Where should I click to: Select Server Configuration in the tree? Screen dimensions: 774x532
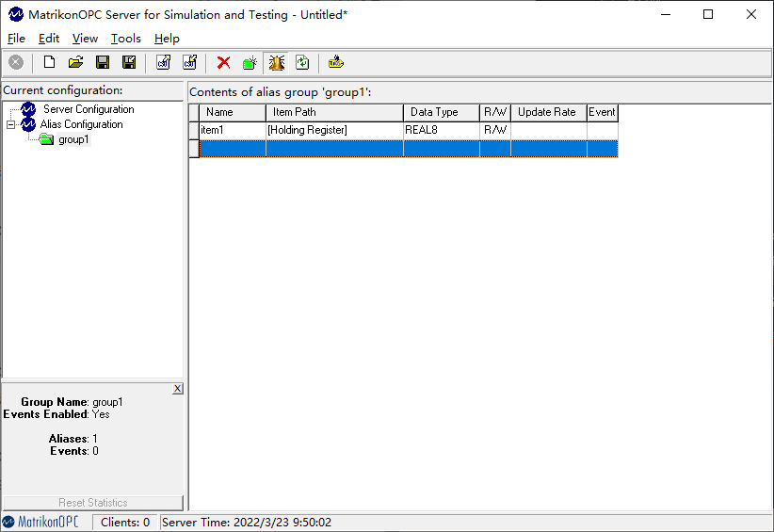point(89,109)
